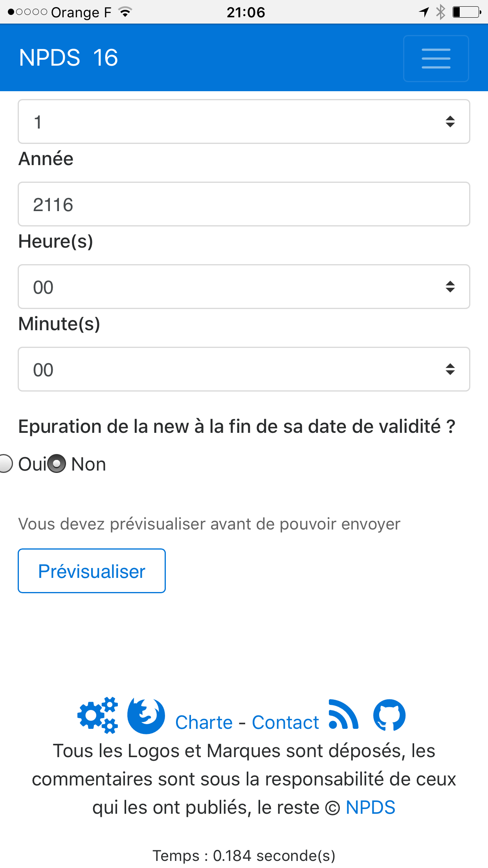Image resolution: width=488 pixels, height=868 pixels.
Task: Select the Non radio button
Action: click(x=57, y=463)
